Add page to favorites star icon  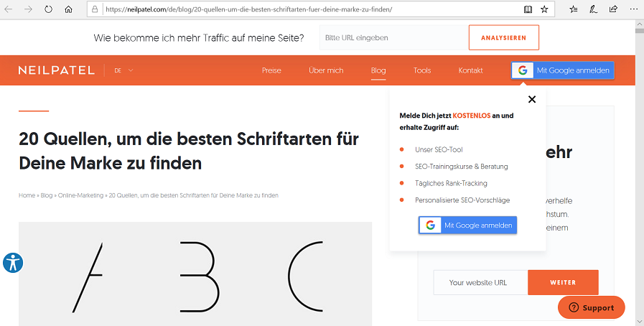pyautogui.click(x=544, y=9)
